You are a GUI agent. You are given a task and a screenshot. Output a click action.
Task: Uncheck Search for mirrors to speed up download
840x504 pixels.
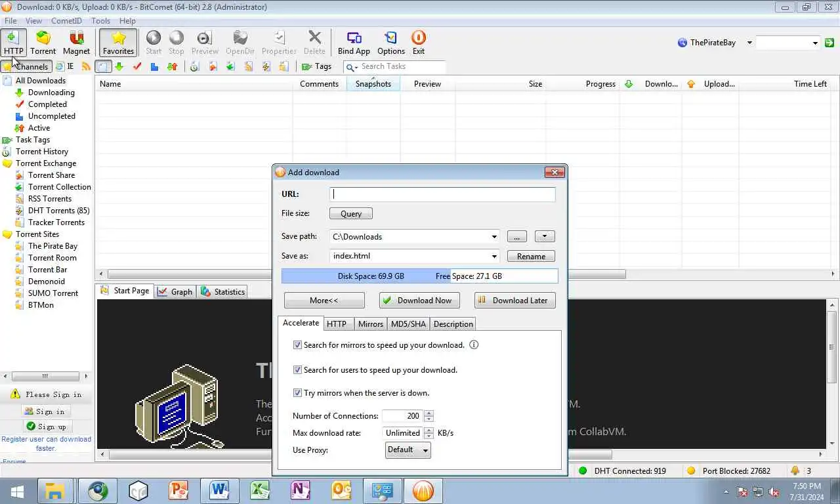pyautogui.click(x=297, y=345)
